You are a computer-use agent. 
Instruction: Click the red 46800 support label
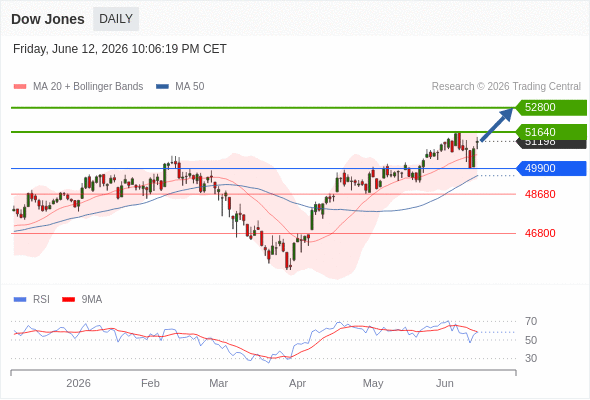[540, 233]
